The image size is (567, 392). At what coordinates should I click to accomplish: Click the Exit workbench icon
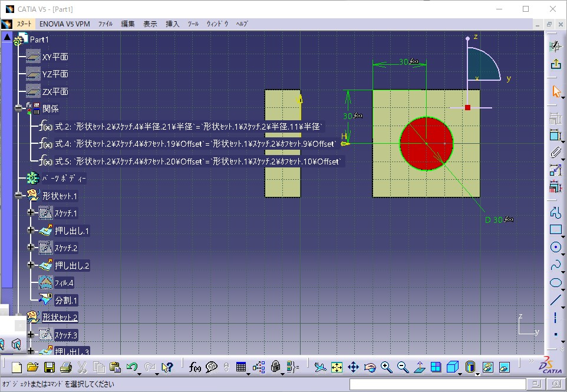click(555, 64)
